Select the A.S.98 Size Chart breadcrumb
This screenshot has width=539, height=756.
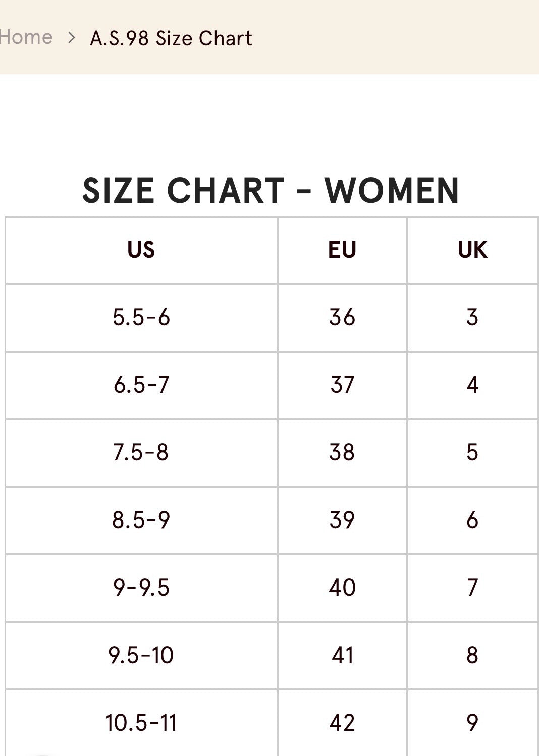[x=171, y=38]
